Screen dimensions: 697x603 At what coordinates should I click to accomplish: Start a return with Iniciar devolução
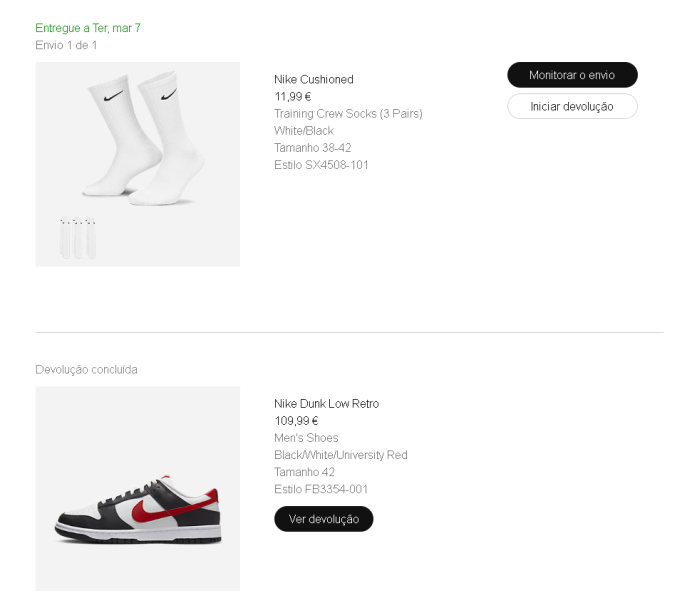click(572, 106)
